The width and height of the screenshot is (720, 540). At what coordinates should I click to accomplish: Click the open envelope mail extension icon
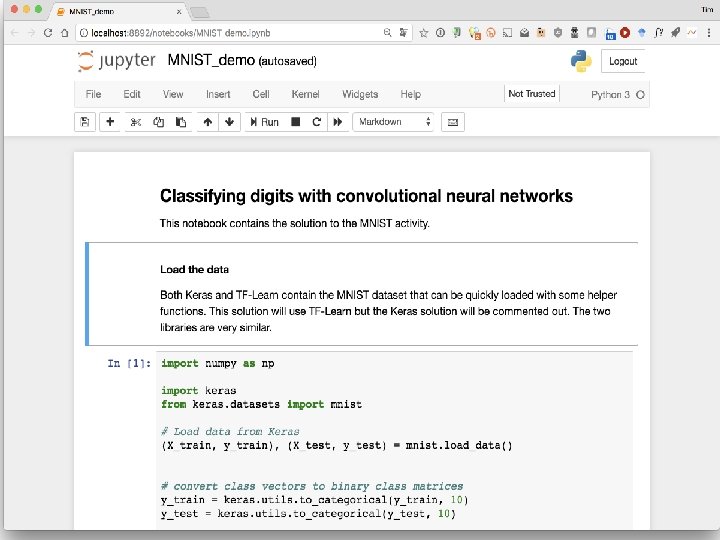(524, 33)
